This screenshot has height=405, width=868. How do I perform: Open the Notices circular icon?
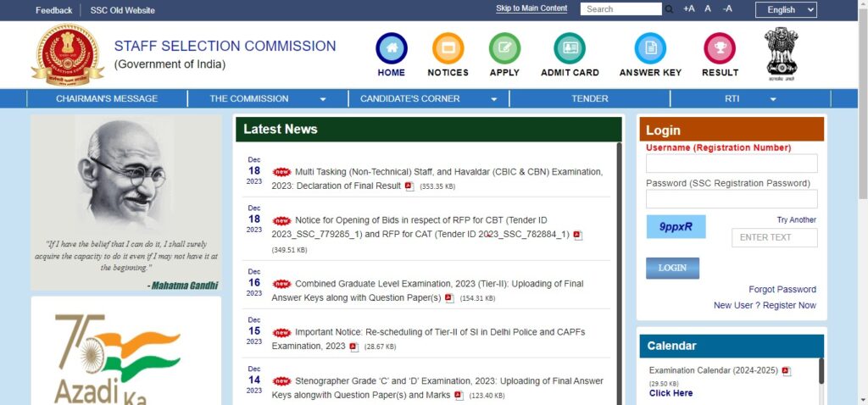(448, 48)
